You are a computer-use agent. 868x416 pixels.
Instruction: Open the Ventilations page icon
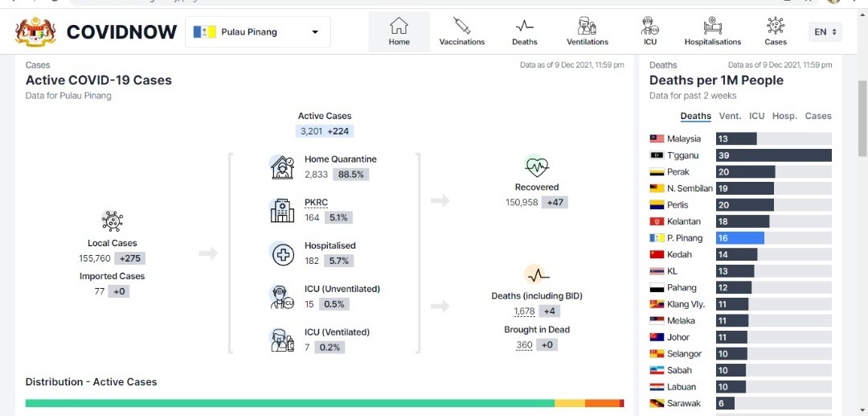click(587, 26)
